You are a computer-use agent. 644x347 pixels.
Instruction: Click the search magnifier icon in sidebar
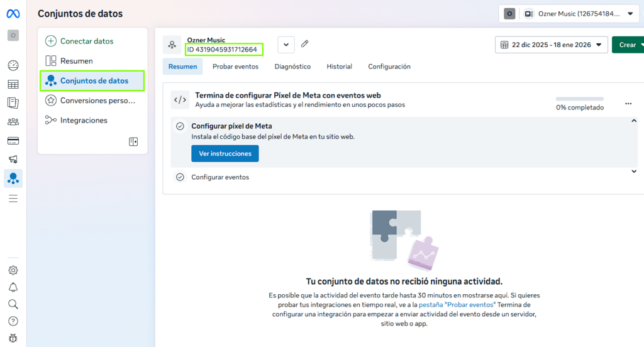pyautogui.click(x=13, y=304)
